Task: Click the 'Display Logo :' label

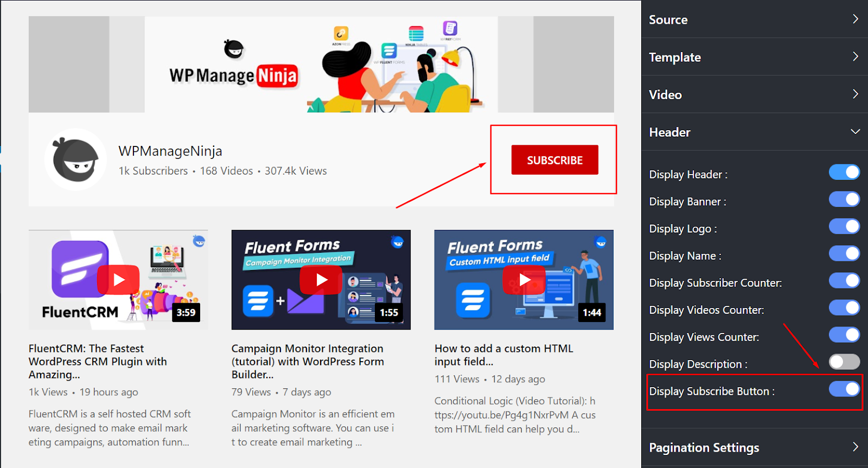Action: 683,229
